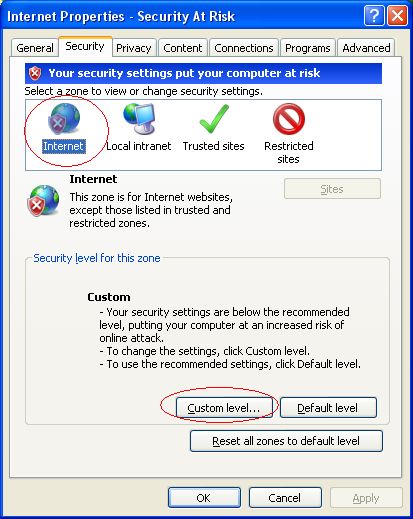
Task: Go to the Content tab
Action: 183,48
